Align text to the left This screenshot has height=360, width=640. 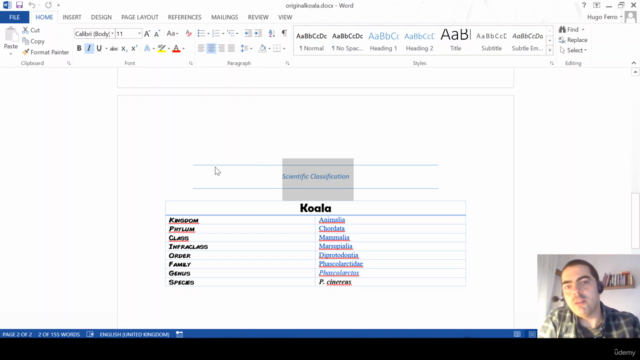(201, 49)
